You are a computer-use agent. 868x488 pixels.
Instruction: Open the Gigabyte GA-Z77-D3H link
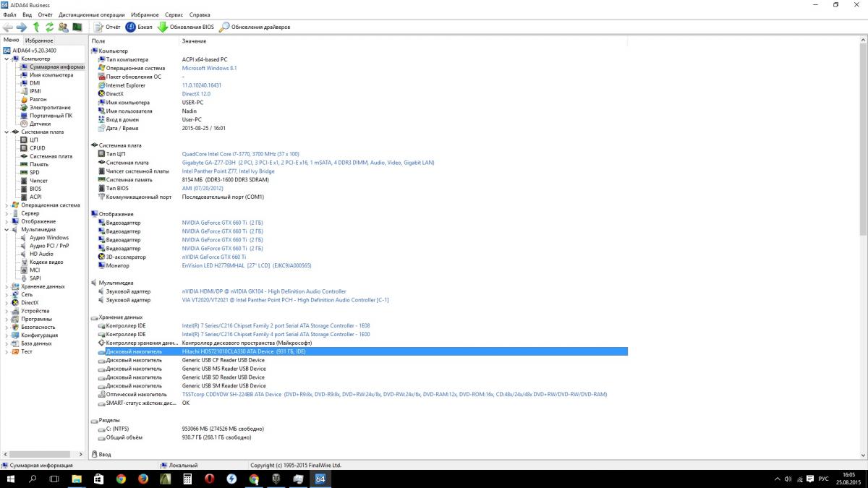(308, 163)
